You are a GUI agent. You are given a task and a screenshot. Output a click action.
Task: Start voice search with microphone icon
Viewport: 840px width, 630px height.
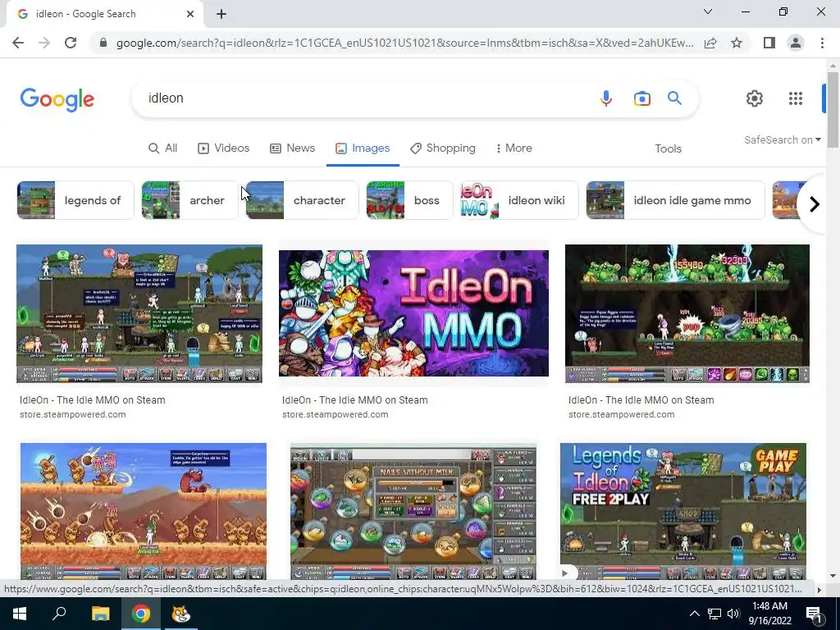click(x=606, y=98)
